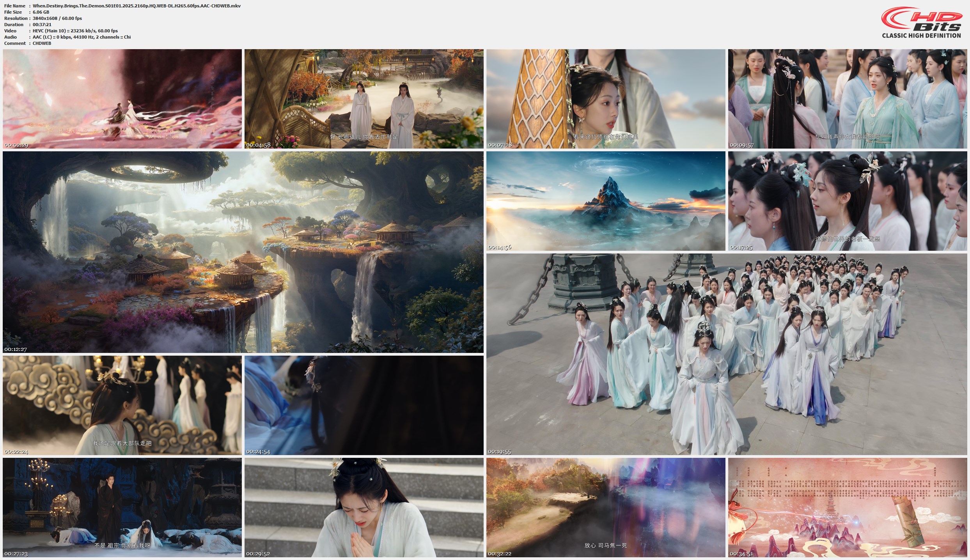Screen dimensions: 970x560
Task: Select the AAC (LC) audio info line
Action: 82,37
